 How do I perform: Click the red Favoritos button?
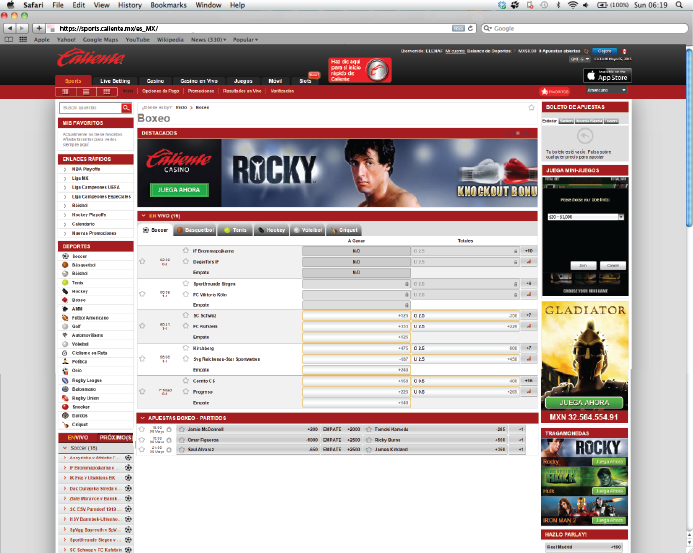click(x=554, y=92)
